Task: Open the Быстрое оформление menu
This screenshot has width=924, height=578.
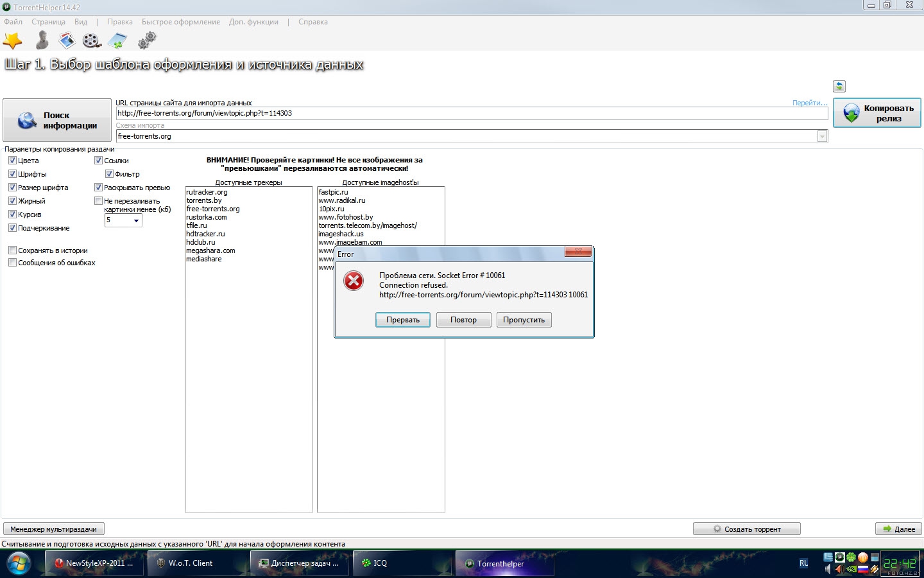Action: [181, 22]
